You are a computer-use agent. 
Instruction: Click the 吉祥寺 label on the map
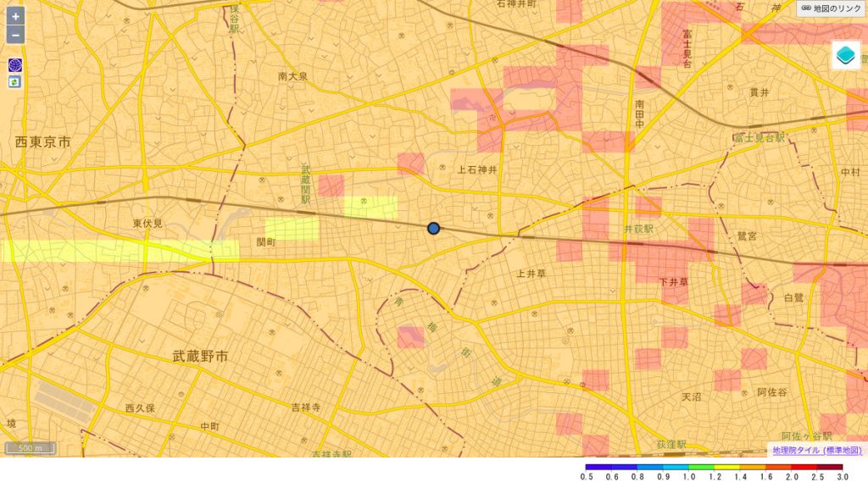coord(305,408)
